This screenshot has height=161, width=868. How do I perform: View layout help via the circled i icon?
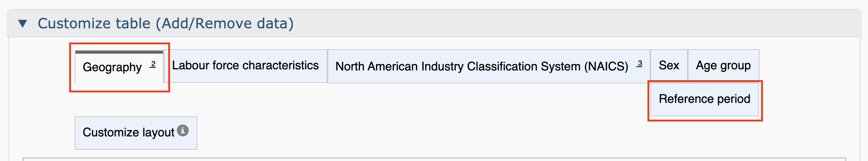click(x=183, y=131)
